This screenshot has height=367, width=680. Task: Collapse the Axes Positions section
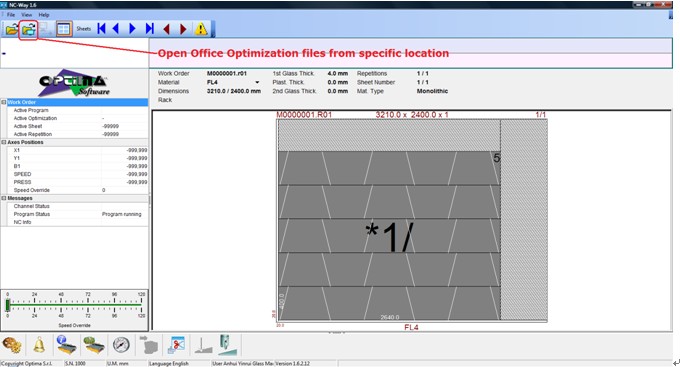(x=3, y=142)
